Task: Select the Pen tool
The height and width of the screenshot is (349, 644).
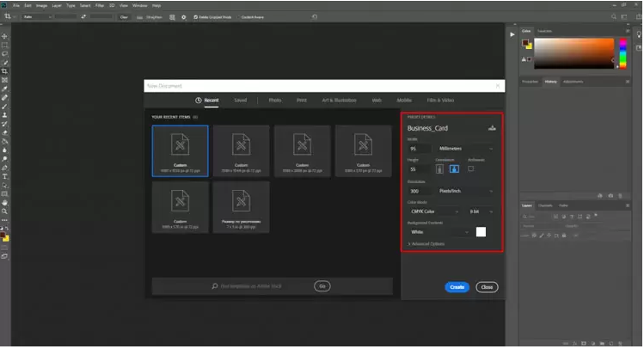Action: coord(4,168)
